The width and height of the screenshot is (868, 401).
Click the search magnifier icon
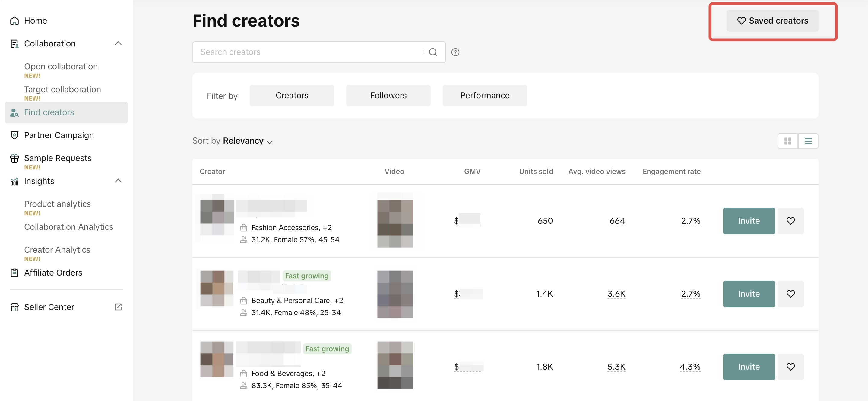coord(433,52)
